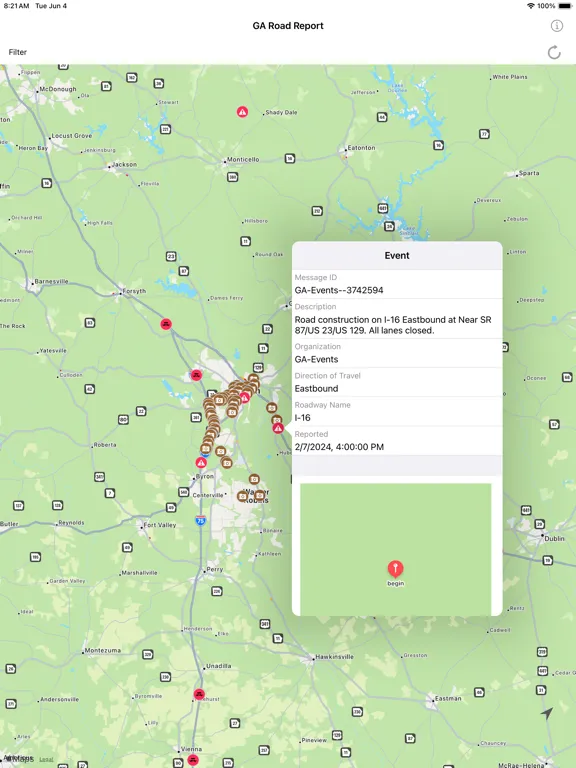Tap the current location arrow button
Viewport: 576px width, 768px height.
[547, 713]
